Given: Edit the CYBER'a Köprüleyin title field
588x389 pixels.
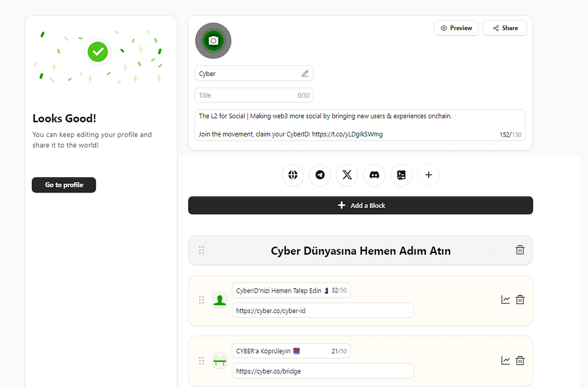Looking at the screenshot, I should click(291, 351).
